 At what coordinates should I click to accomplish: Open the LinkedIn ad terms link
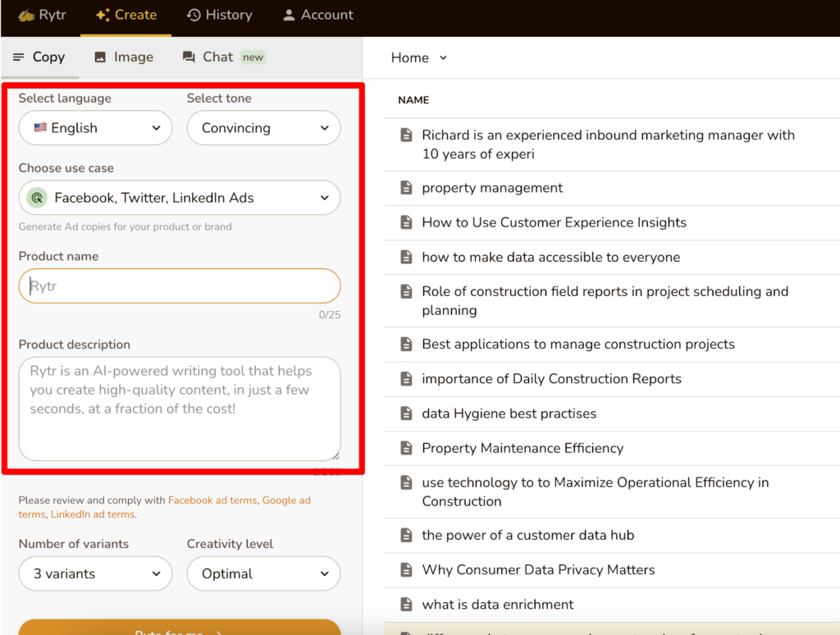pos(92,514)
